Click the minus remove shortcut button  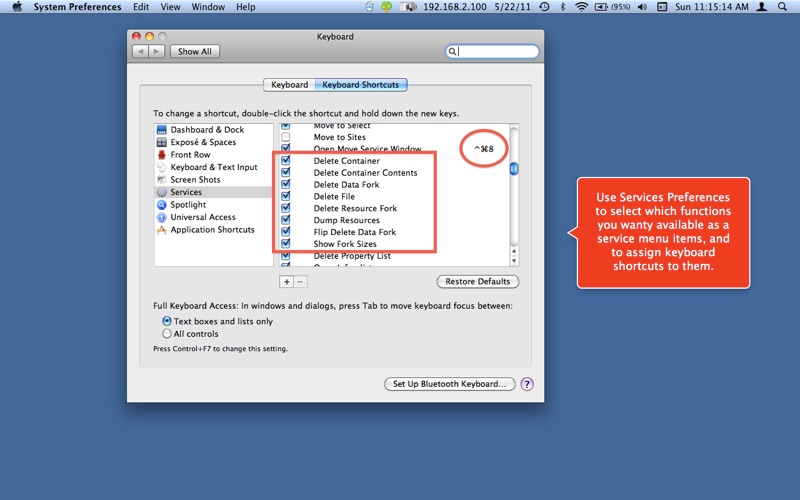301,282
